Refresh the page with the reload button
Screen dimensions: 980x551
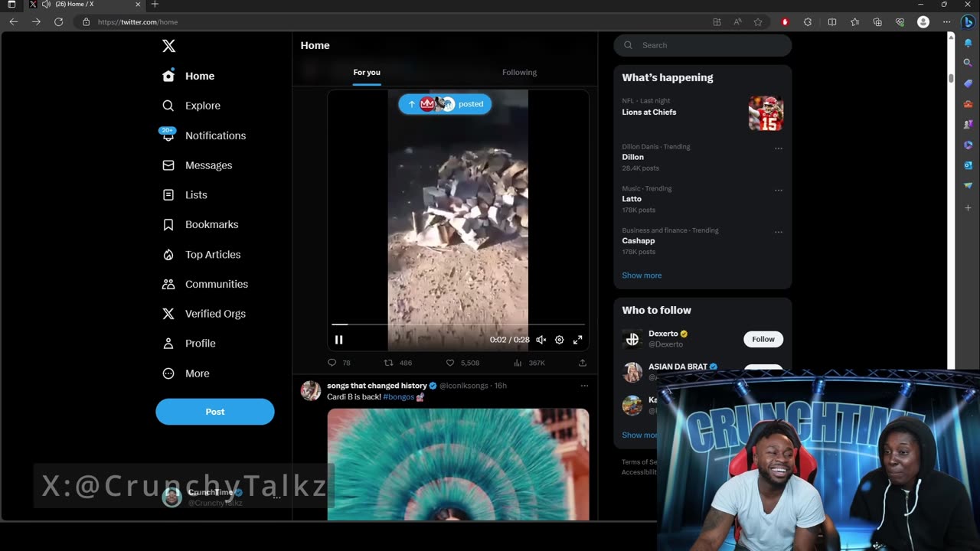[58, 21]
